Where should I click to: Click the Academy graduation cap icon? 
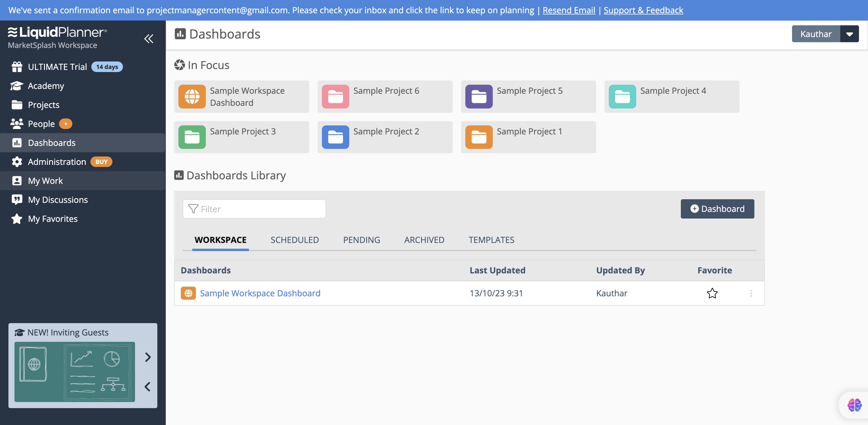click(17, 86)
